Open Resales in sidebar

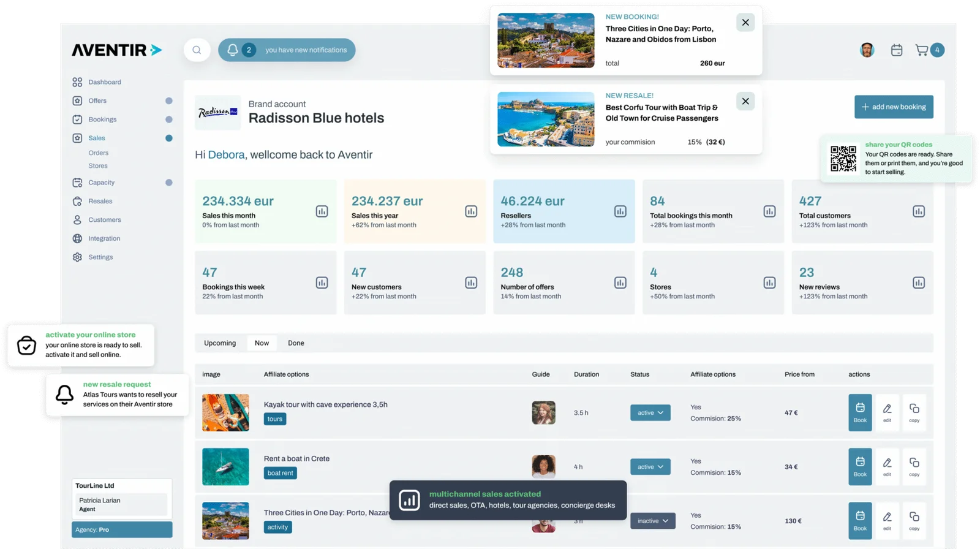(100, 201)
